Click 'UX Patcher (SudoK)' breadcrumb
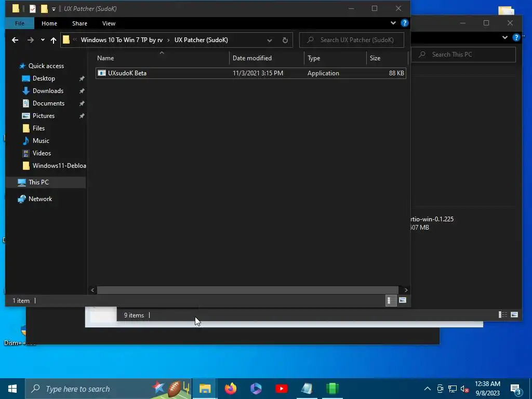Screen dimensions: 532x399 201,40
